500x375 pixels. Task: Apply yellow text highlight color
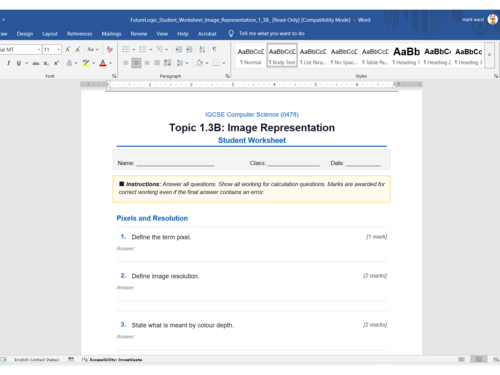[x=86, y=63]
